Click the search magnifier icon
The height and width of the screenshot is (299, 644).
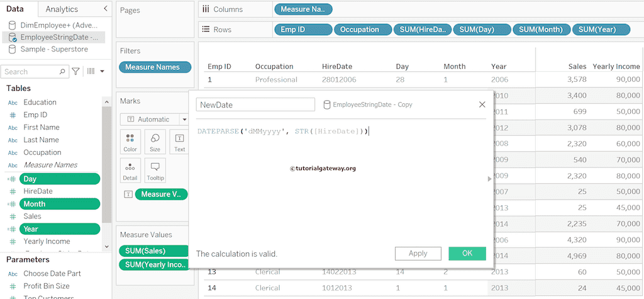tap(62, 72)
